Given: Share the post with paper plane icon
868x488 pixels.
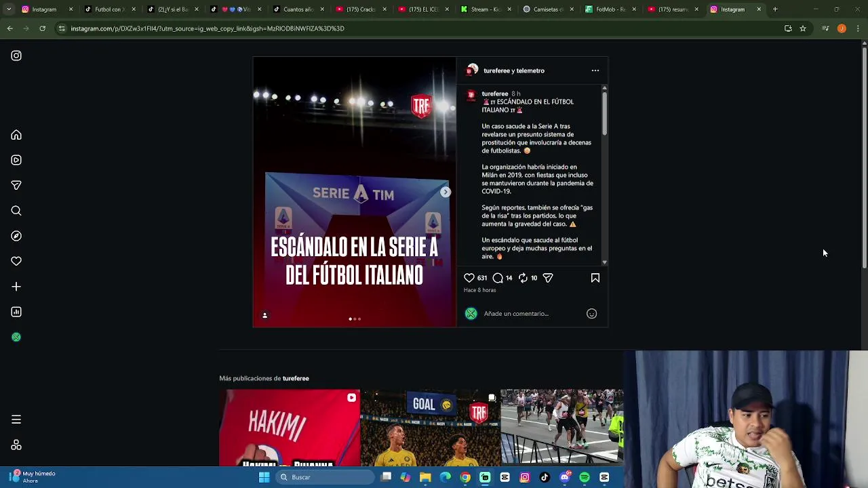Looking at the screenshot, I should pos(548,278).
